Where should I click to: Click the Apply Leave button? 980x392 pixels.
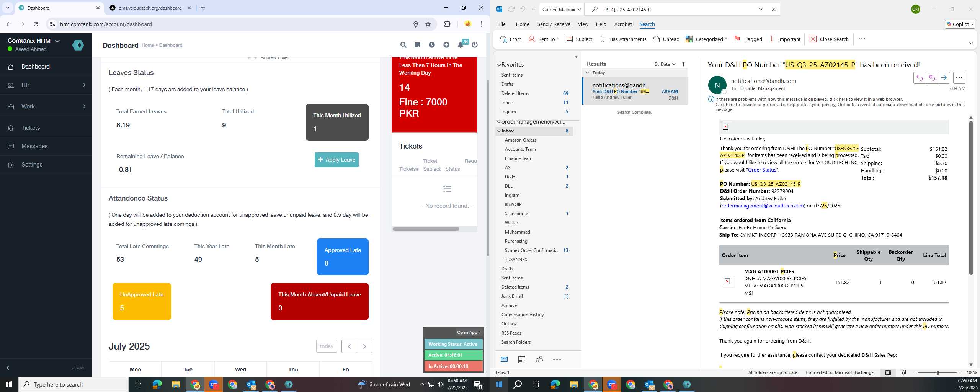tap(336, 160)
